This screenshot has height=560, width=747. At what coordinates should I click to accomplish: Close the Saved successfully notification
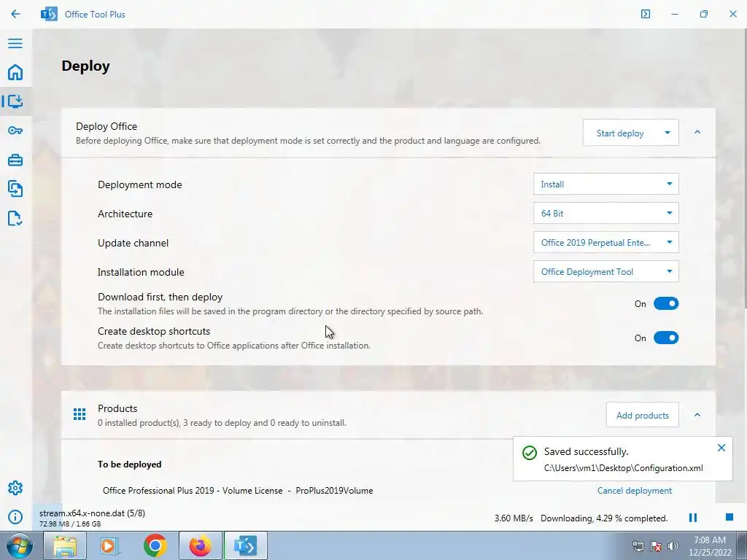click(721, 448)
